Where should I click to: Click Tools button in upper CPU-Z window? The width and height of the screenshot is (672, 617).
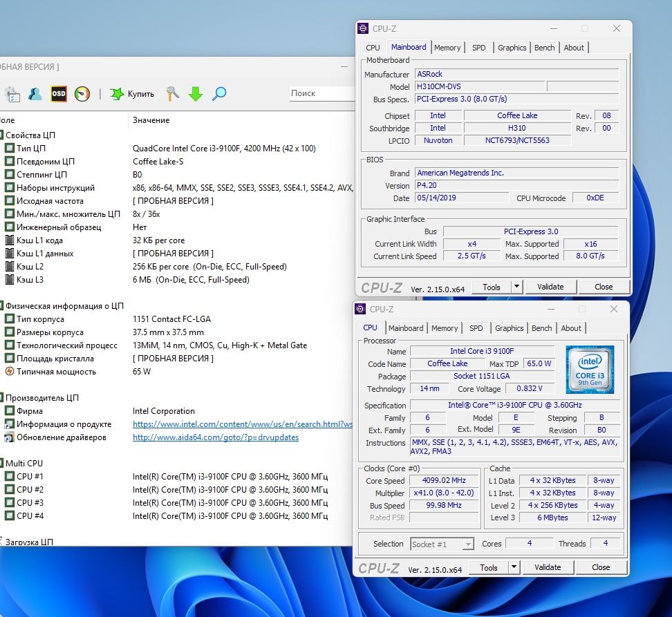click(x=491, y=287)
